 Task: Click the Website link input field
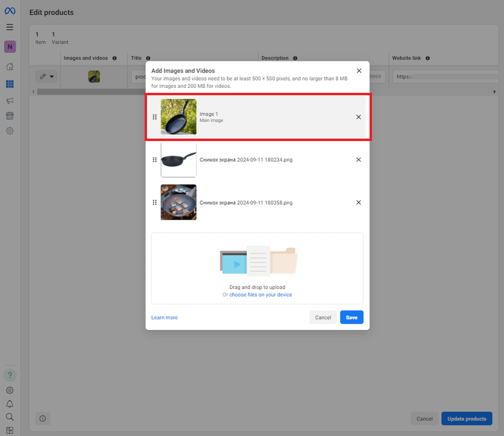coord(446,77)
